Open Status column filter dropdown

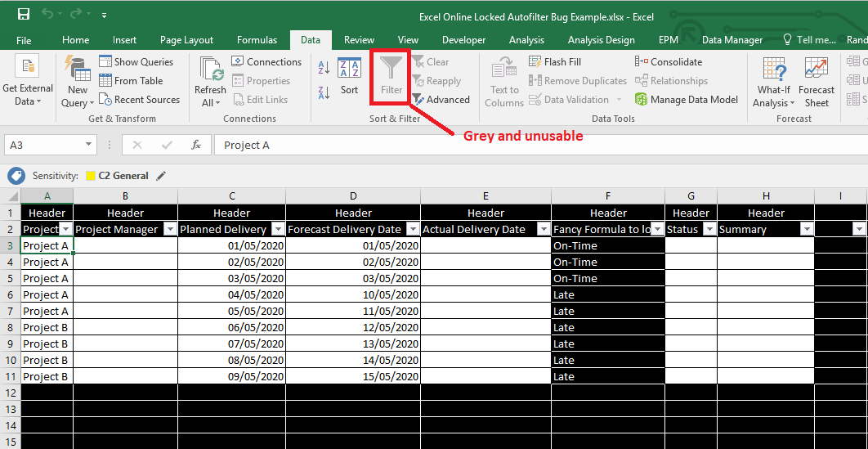(709, 229)
